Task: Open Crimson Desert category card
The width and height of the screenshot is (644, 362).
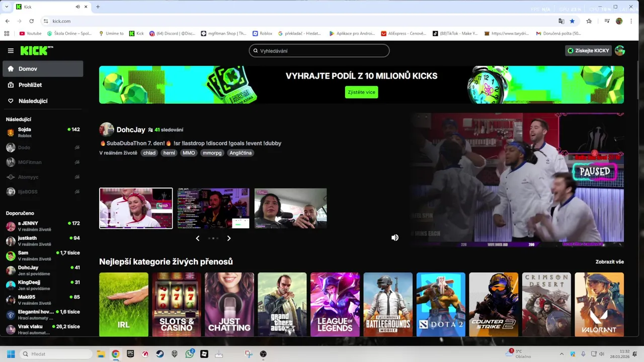Action: tap(546, 305)
